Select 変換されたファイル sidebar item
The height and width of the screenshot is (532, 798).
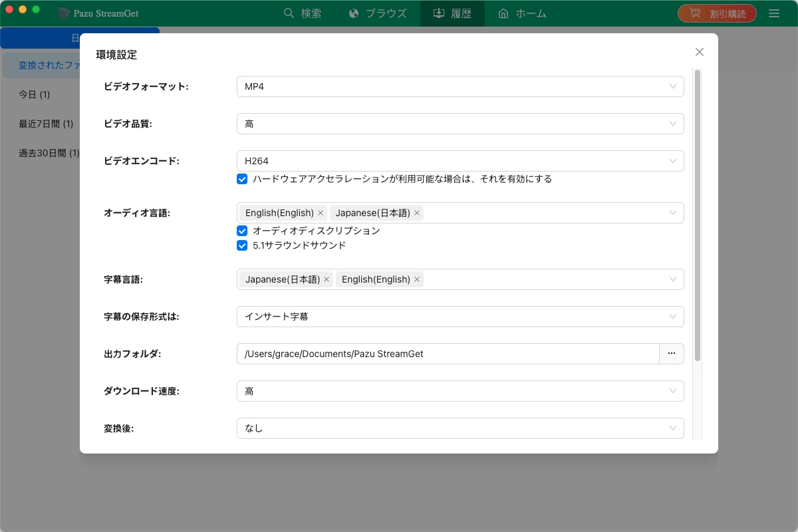tap(41, 65)
